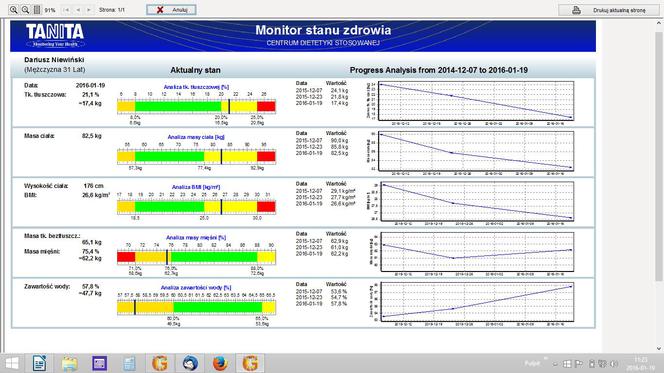Click the BMI progress chart
This screenshot has width=664, height=373.
click(x=476, y=202)
